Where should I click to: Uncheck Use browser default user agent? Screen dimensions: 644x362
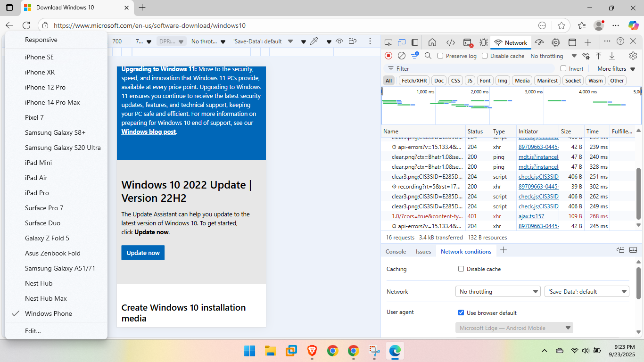click(x=461, y=313)
